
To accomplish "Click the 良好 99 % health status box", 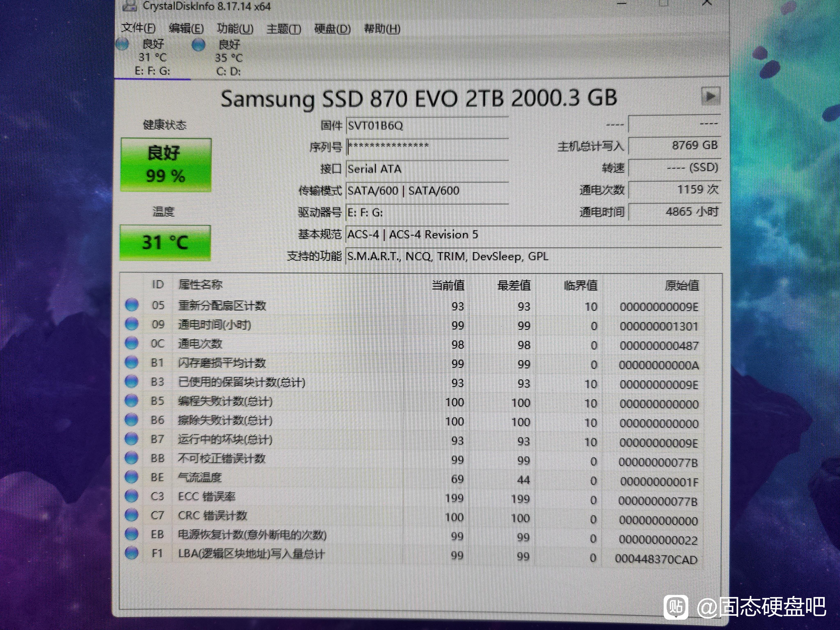I will coord(166,165).
